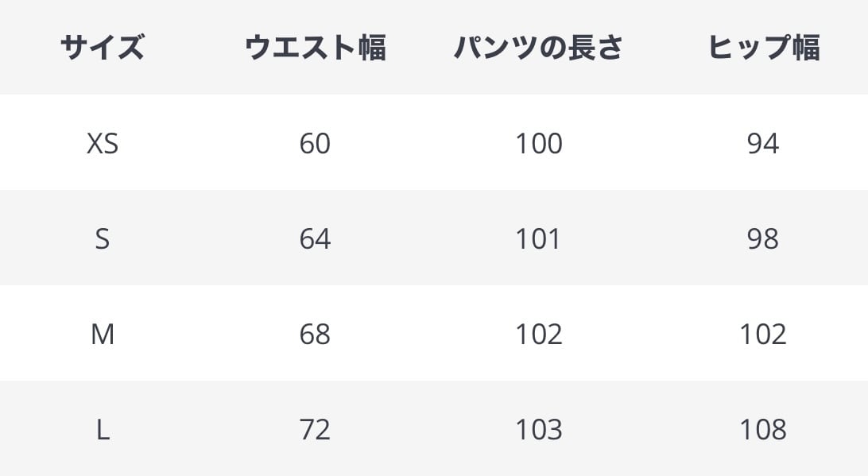Click waist width value 64 for S
The height and width of the screenshot is (476, 868).
tap(315, 239)
